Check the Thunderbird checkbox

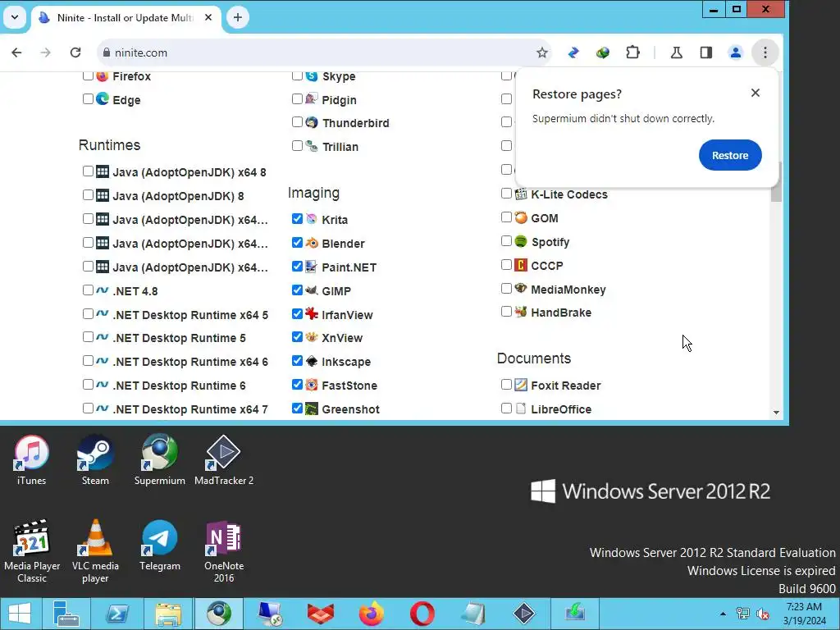click(297, 122)
